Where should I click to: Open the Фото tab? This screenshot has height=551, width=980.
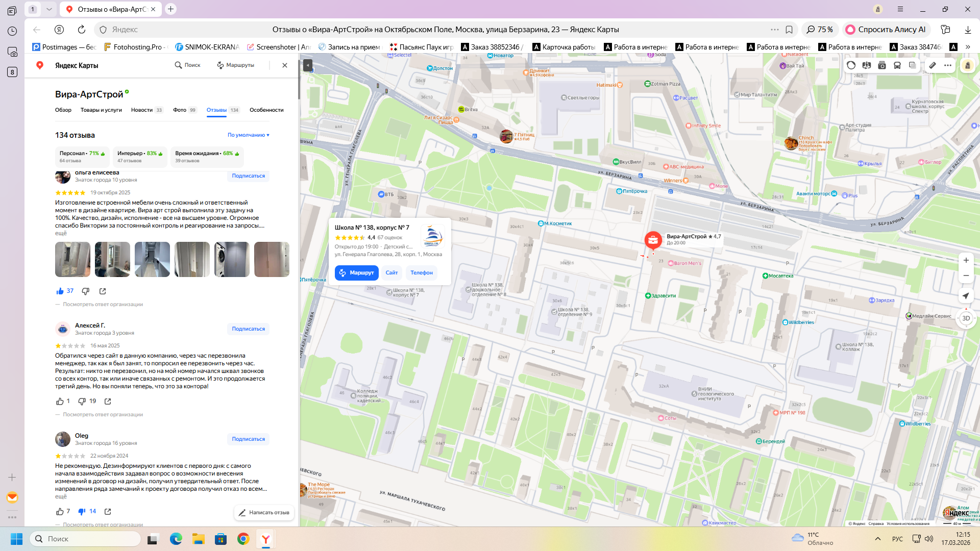[x=180, y=110]
